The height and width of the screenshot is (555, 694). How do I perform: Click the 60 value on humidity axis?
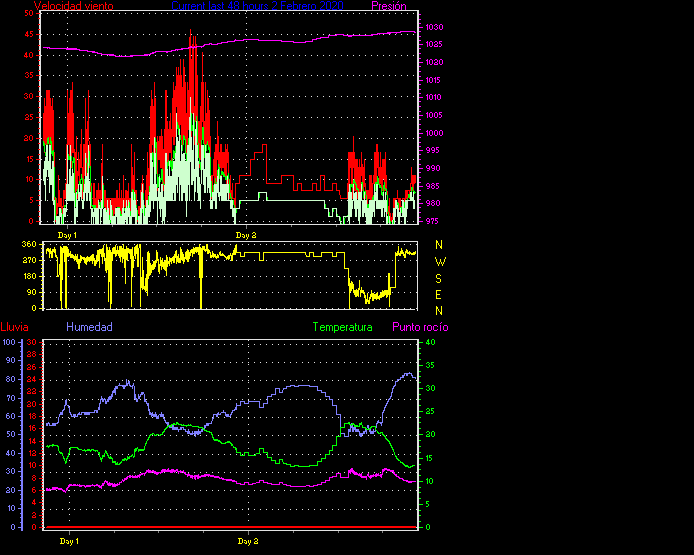click(x=11, y=416)
